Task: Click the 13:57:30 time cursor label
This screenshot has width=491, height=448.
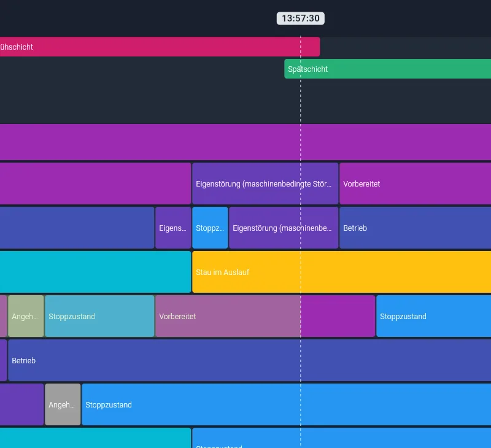Action: 300,18
